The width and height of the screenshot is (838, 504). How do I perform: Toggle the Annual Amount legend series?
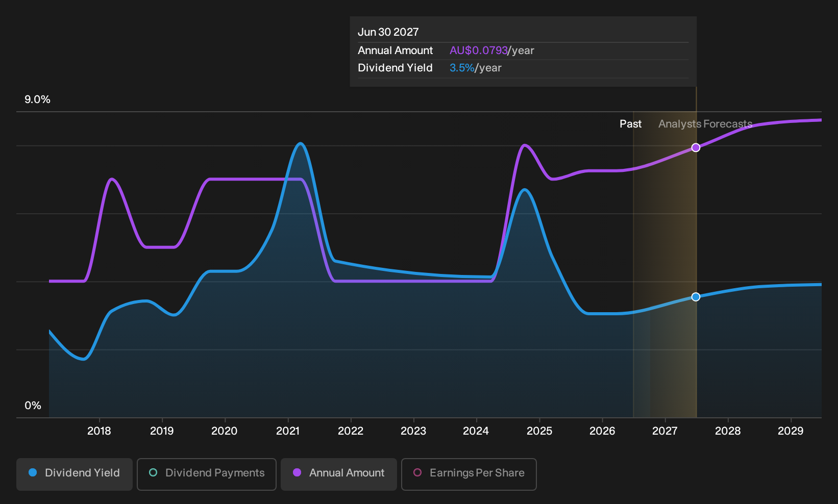[x=339, y=474]
